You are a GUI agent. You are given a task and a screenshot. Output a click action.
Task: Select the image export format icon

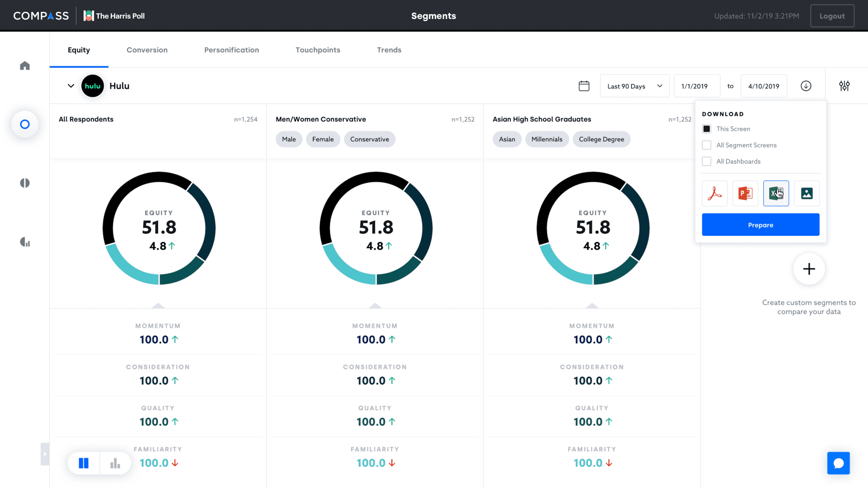coord(807,193)
